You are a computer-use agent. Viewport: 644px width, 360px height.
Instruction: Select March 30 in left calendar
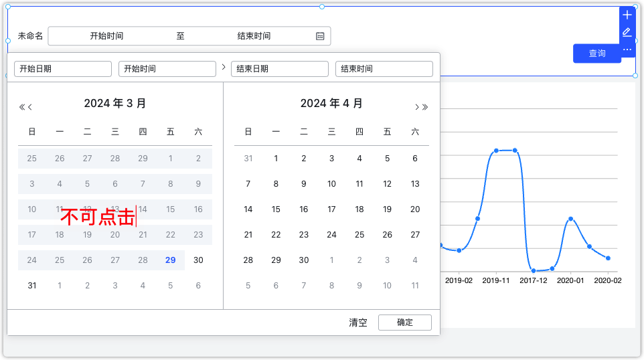click(x=198, y=260)
